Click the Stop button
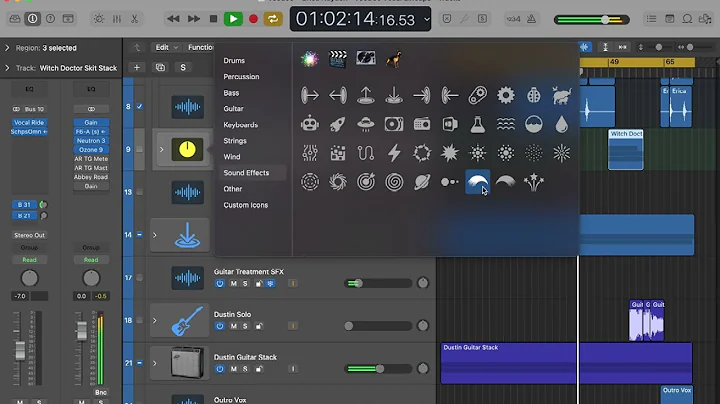 coord(213,19)
